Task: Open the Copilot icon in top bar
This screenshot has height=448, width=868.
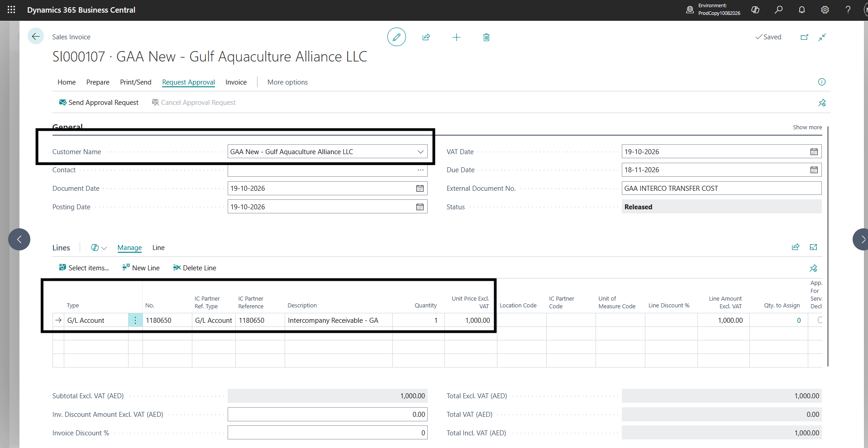Action: tap(755, 9)
